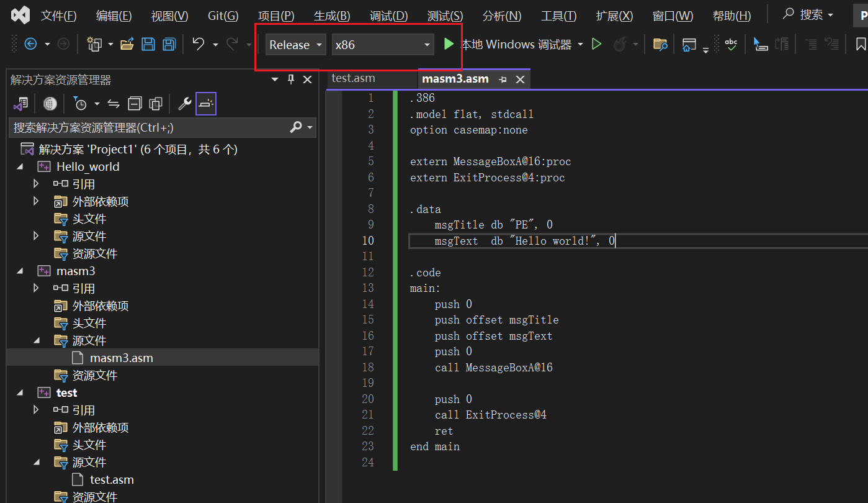Click the abc spell checker icon
The width and height of the screenshot is (868, 503).
pos(732,44)
